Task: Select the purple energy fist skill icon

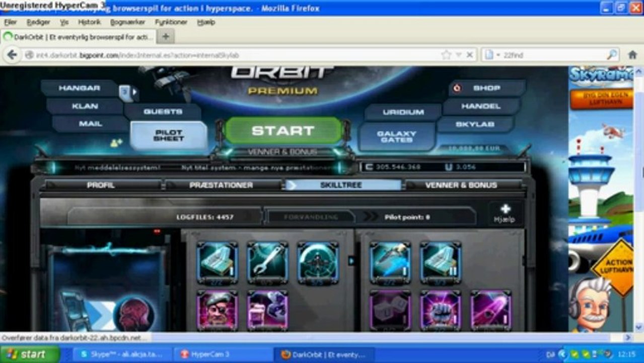Action: (x=441, y=311)
